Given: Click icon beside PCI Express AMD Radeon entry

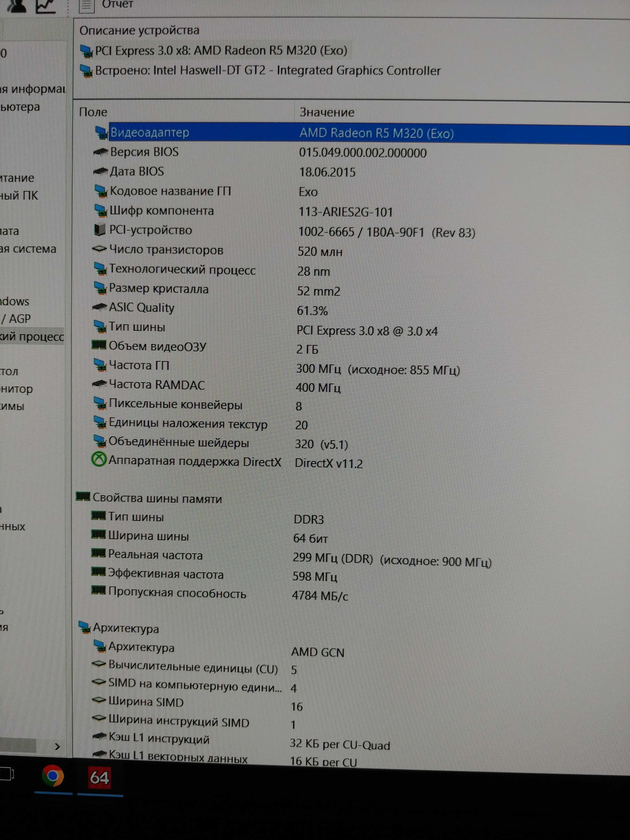Looking at the screenshot, I should [86, 51].
